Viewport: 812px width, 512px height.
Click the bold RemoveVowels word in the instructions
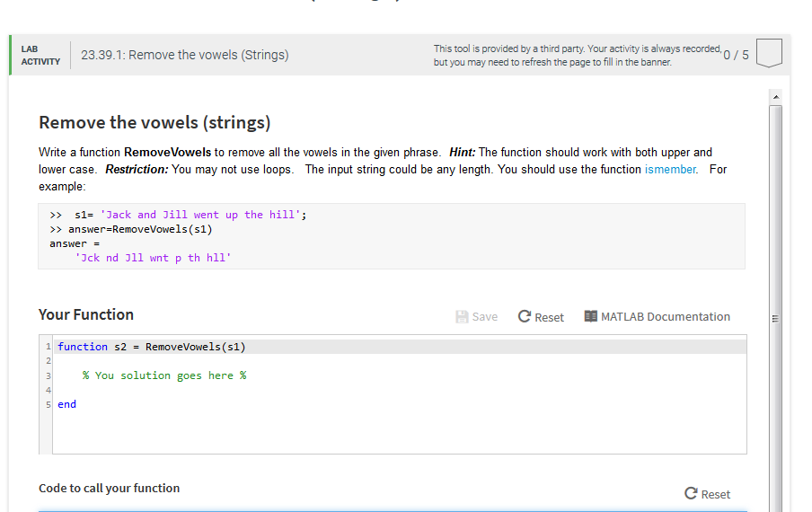tap(167, 152)
